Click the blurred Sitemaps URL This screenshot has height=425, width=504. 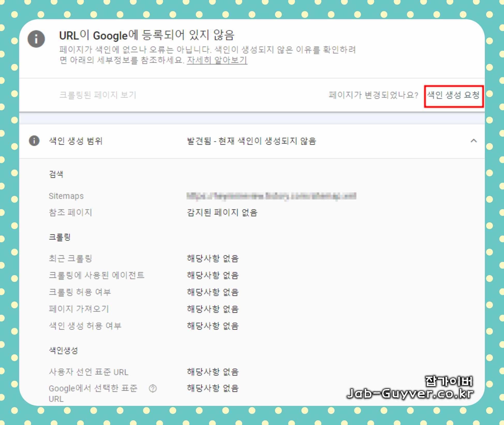pyautogui.click(x=271, y=196)
